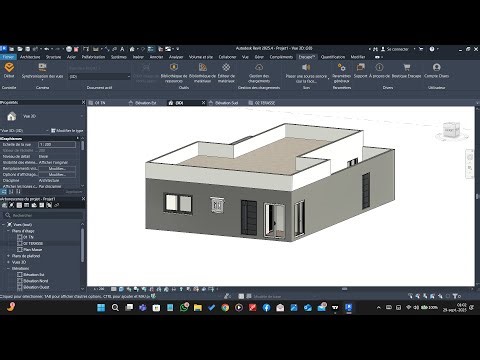Screen dimensions: 480x360
Task: Collapse the Plans d'étage tree node
Action: coord(8,231)
